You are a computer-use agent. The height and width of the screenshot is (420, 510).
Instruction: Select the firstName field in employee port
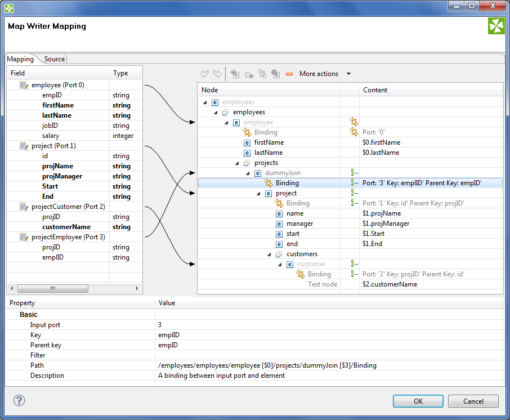click(x=58, y=105)
